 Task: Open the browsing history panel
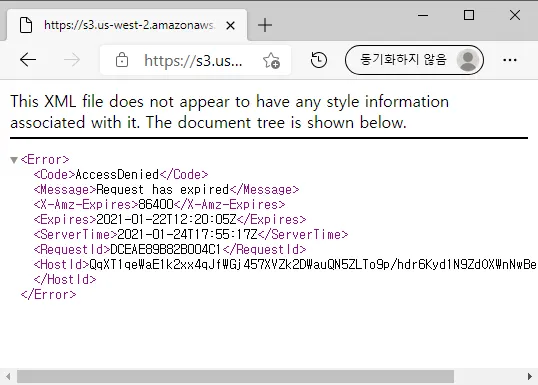click(x=319, y=60)
